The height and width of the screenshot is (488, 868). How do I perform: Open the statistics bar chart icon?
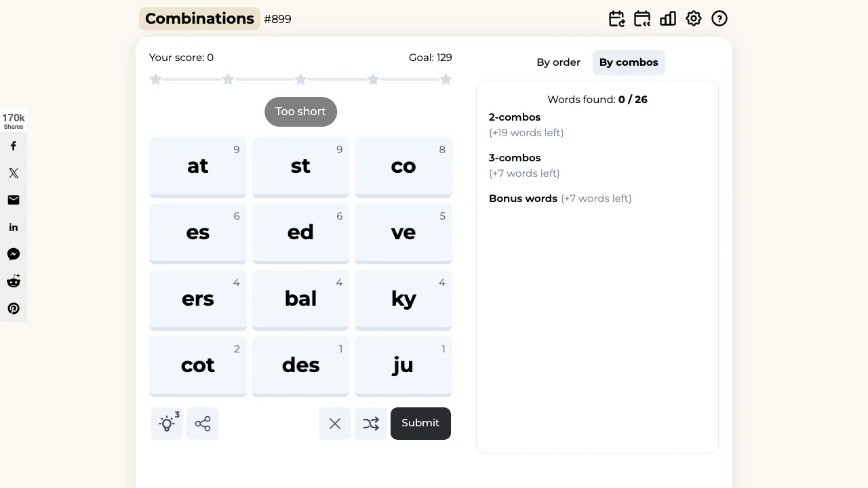pyautogui.click(x=668, y=19)
